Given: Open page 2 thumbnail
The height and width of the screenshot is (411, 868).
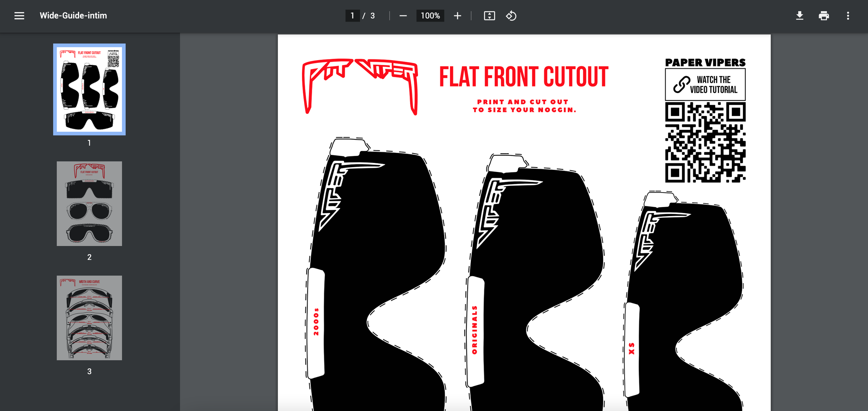Looking at the screenshot, I should point(89,204).
